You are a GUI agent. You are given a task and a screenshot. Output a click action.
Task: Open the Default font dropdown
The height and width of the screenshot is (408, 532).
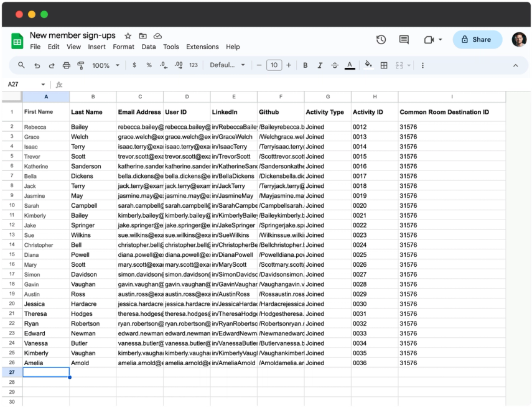click(x=227, y=65)
